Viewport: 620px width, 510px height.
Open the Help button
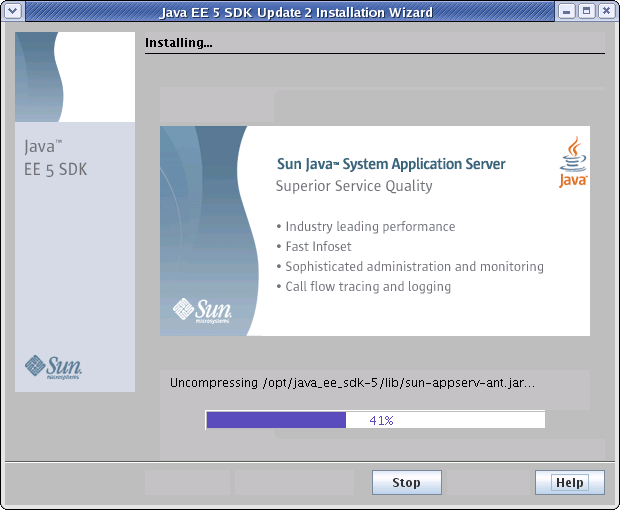point(569,482)
